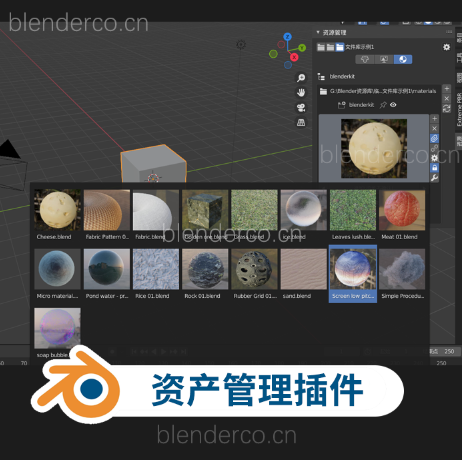Switch asset type to scenes/worlds (monitor icon)

pos(384,59)
